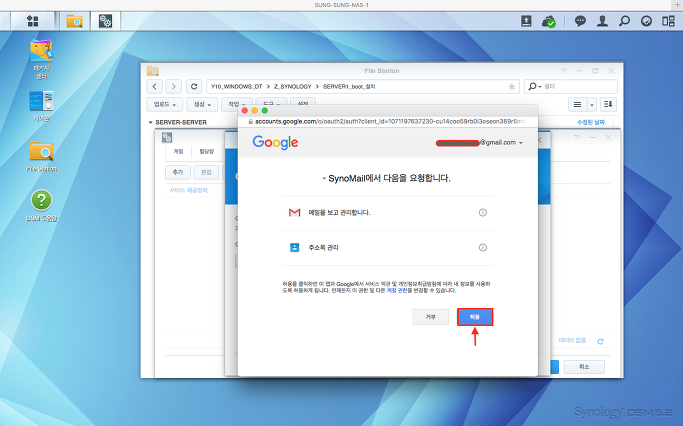Click the Google logo
This screenshot has width=683, height=426.
click(275, 142)
